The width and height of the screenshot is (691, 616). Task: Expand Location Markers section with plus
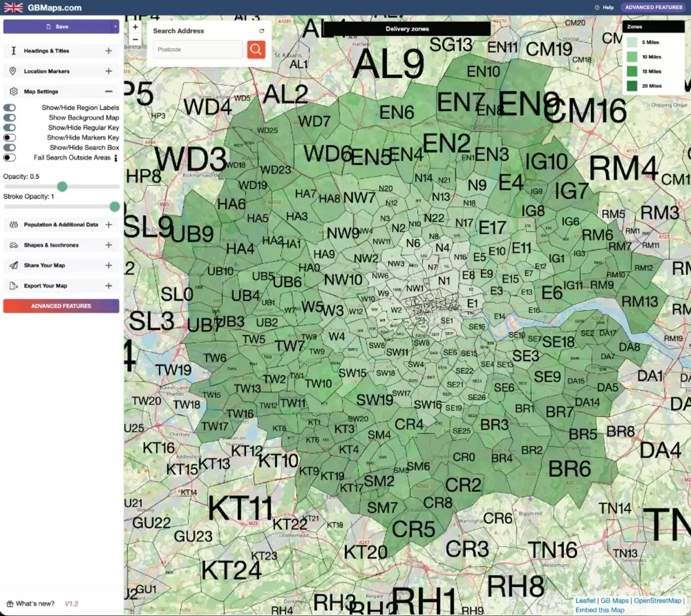coord(109,71)
